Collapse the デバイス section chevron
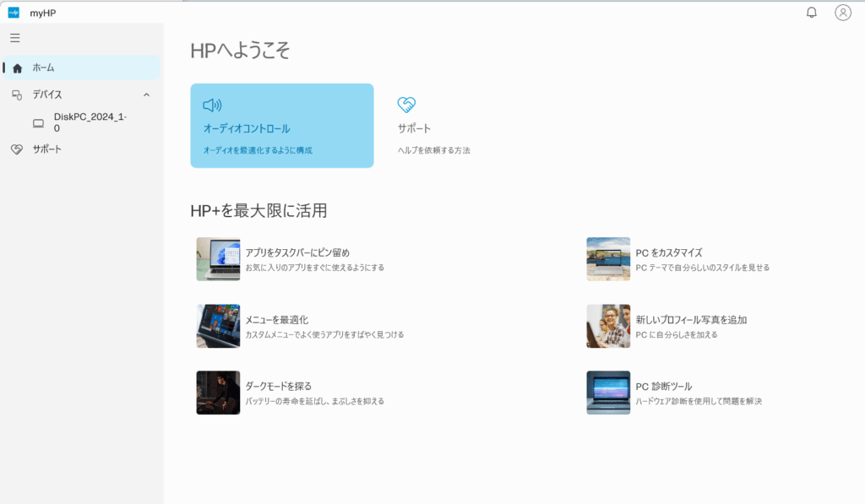Screen dimensions: 865x504 pyautogui.click(x=146, y=95)
